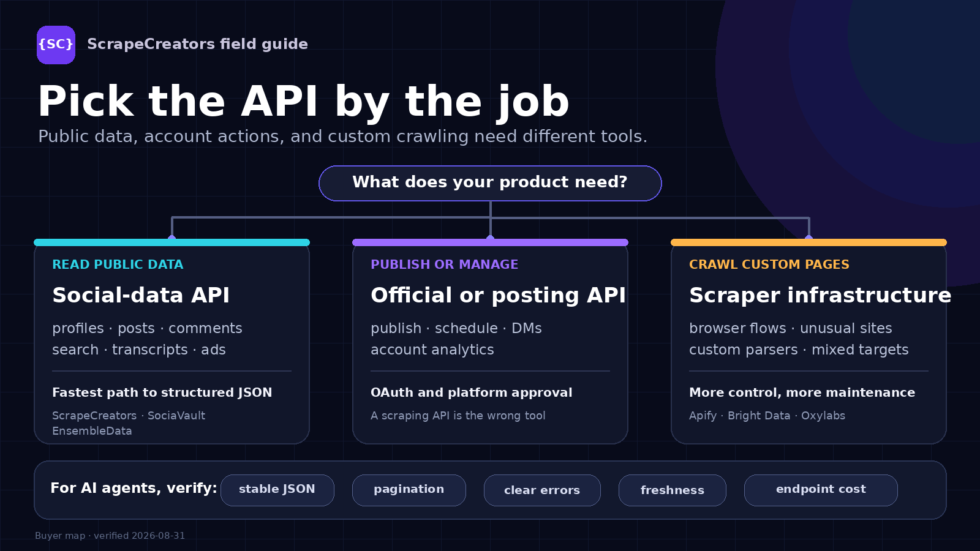The width and height of the screenshot is (980, 551).
Task: Click the 'Pick the API by the job' headline
Action: [303, 102]
